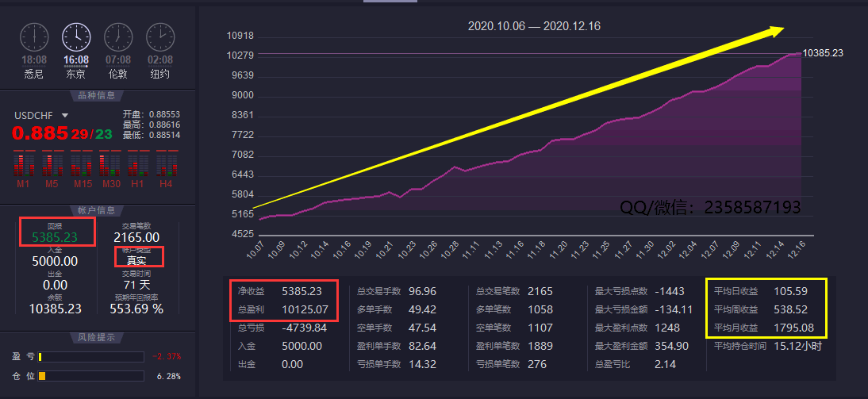The width and height of the screenshot is (868, 399).
Task: Click the 平均周收益 538.52 stat
Action: click(761, 310)
